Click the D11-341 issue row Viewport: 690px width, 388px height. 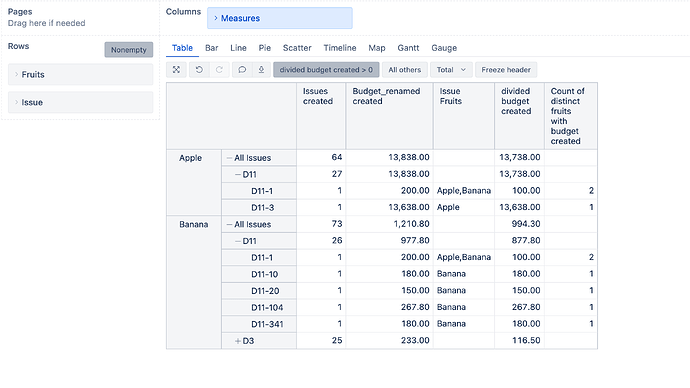point(259,324)
